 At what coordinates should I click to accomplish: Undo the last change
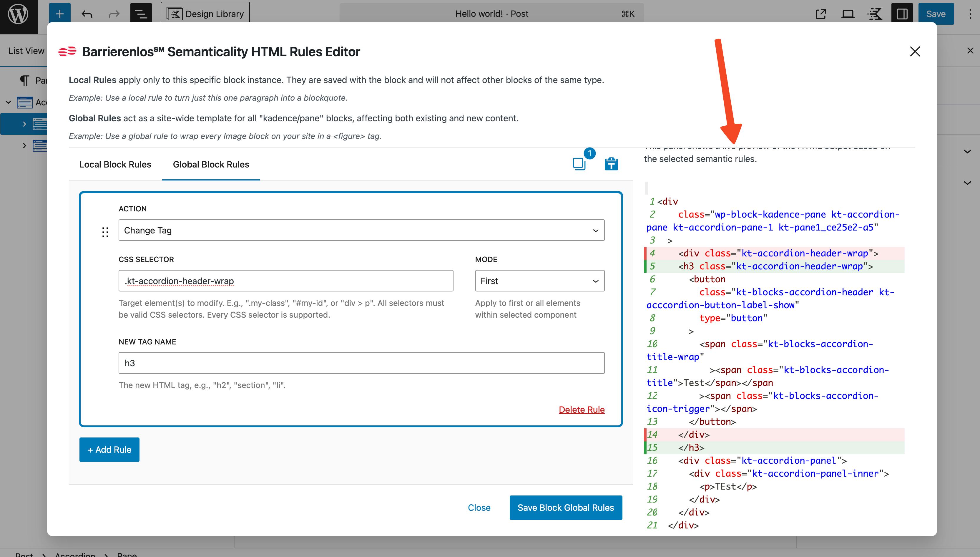[x=87, y=14]
